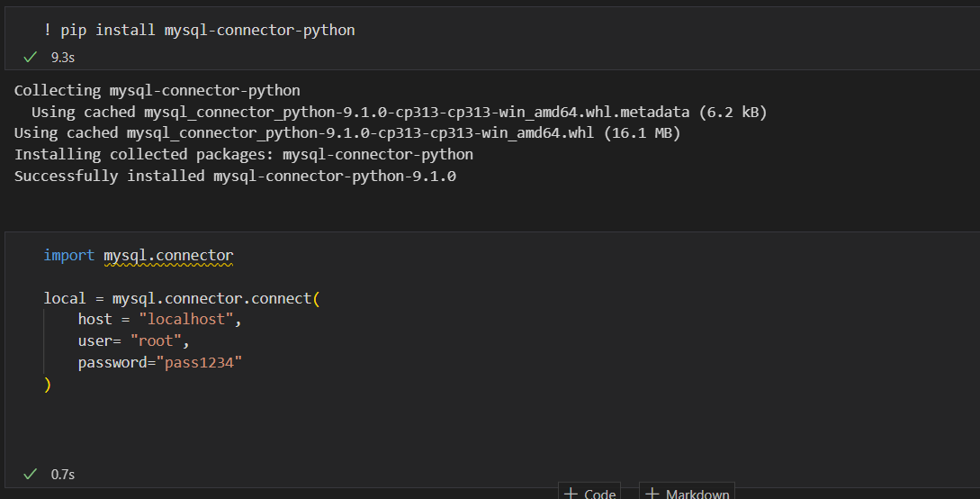Image resolution: width=980 pixels, height=499 pixels.
Task: Click the "localhost" string value
Action: pyautogui.click(x=186, y=320)
